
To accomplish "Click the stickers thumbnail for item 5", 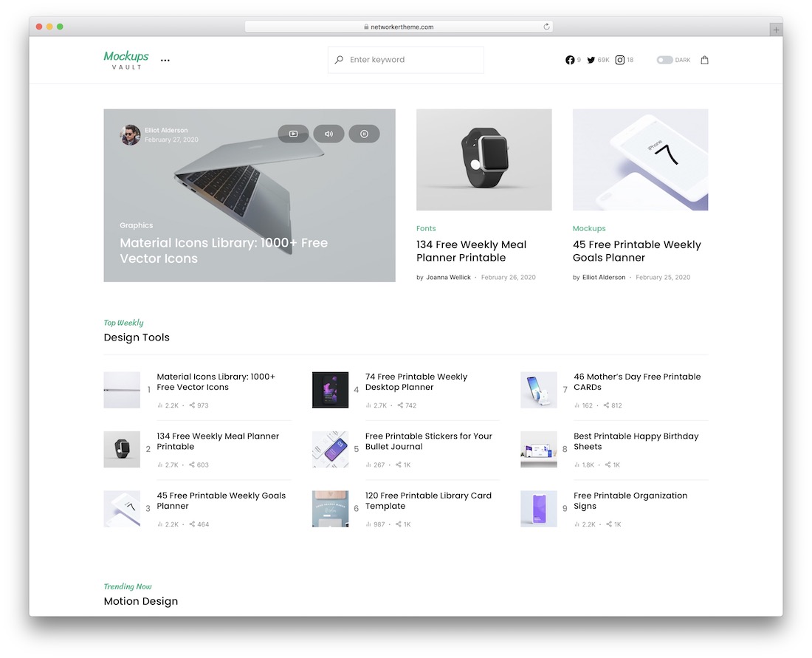I will pyautogui.click(x=331, y=449).
